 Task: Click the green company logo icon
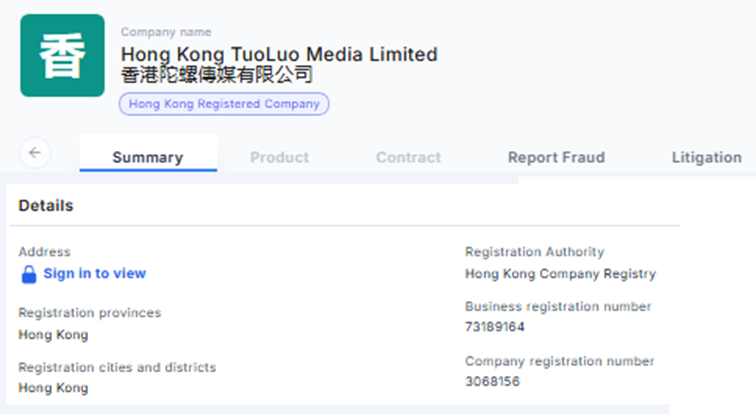[62, 56]
